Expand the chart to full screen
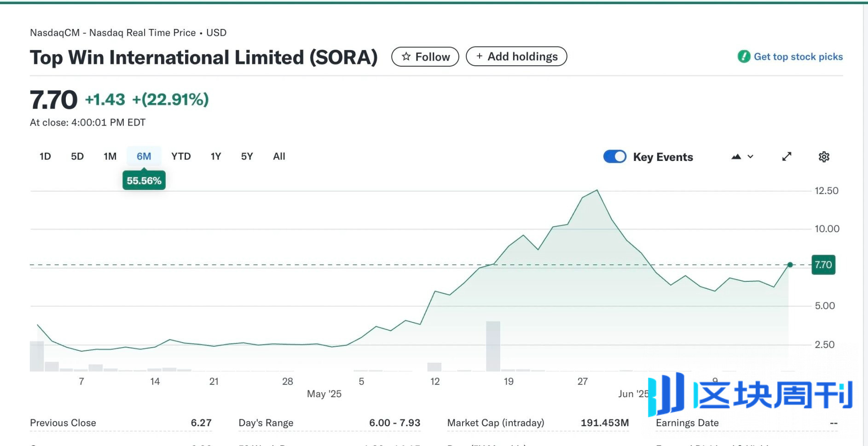The image size is (868, 446). click(x=787, y=157)
